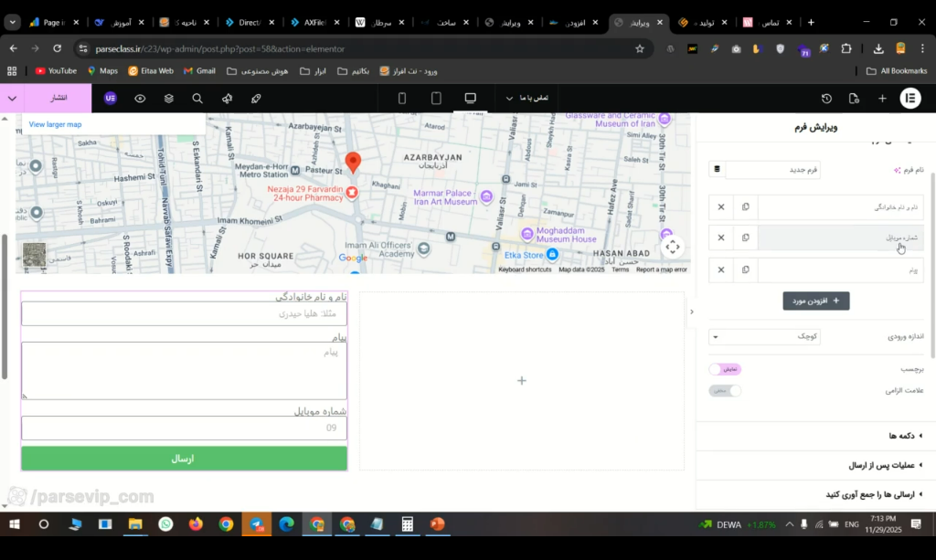936x560 pixels.
Task: Switch to the تماس browser tab
Action: click(769, 22)
